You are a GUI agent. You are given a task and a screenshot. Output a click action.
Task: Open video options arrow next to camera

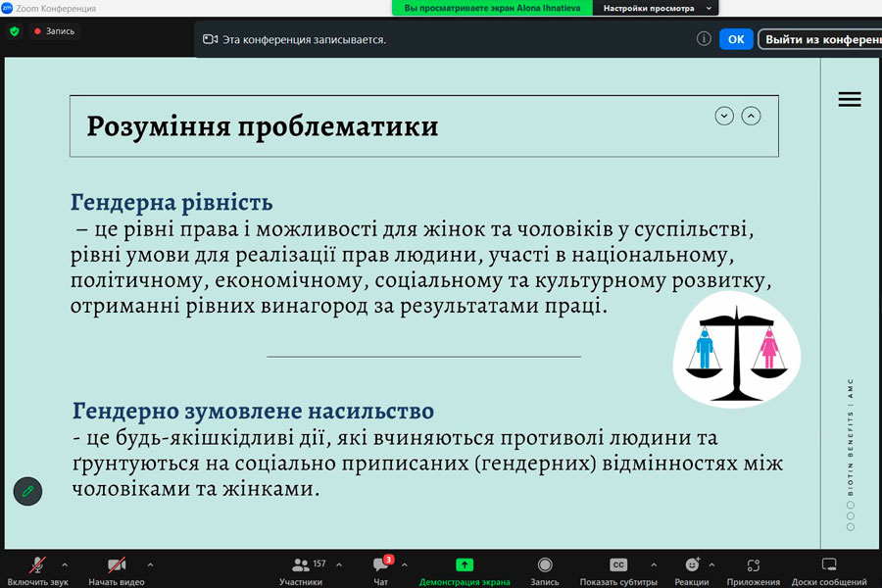150,564
